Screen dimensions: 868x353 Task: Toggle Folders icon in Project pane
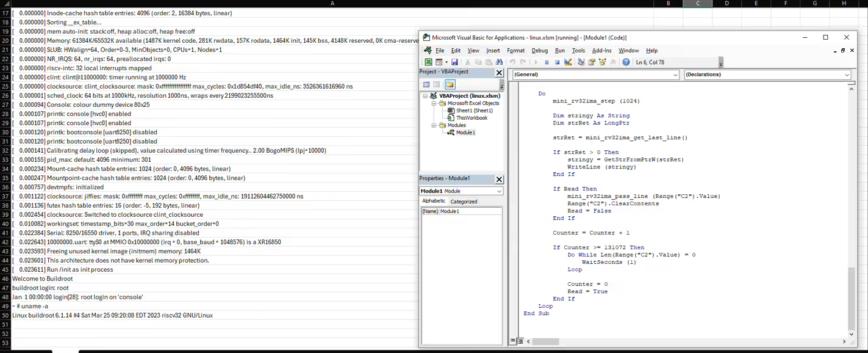pyautogui.click(x=450, y=84)
